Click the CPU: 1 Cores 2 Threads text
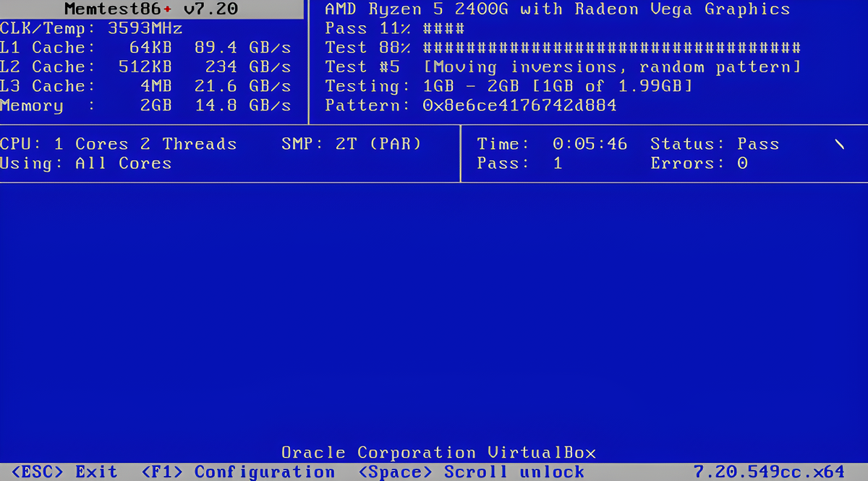Screen dimensions: 868x481 pyautogui.click(x=119, y=144)
